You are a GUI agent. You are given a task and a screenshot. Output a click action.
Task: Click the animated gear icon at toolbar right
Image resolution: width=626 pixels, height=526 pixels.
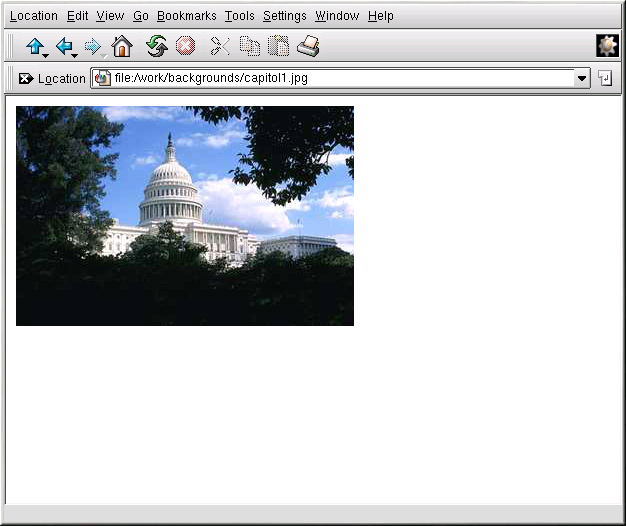pos(607,45)
